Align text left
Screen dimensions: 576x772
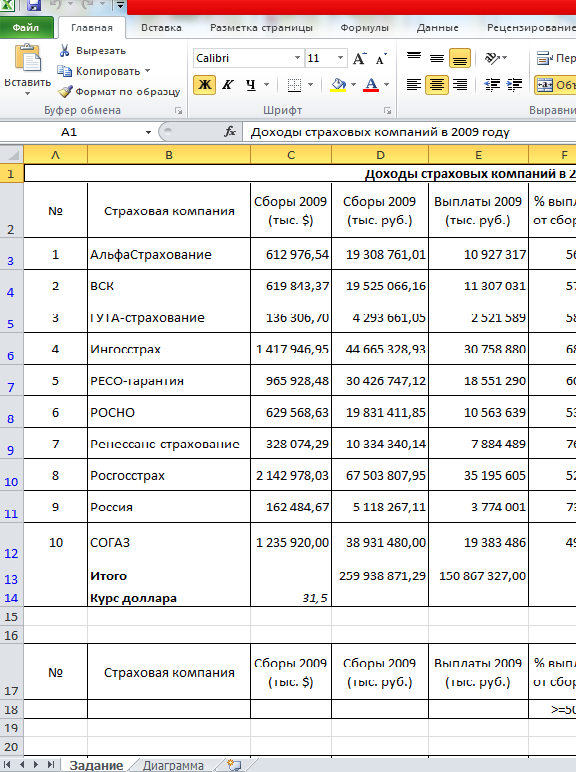[414, 85]
